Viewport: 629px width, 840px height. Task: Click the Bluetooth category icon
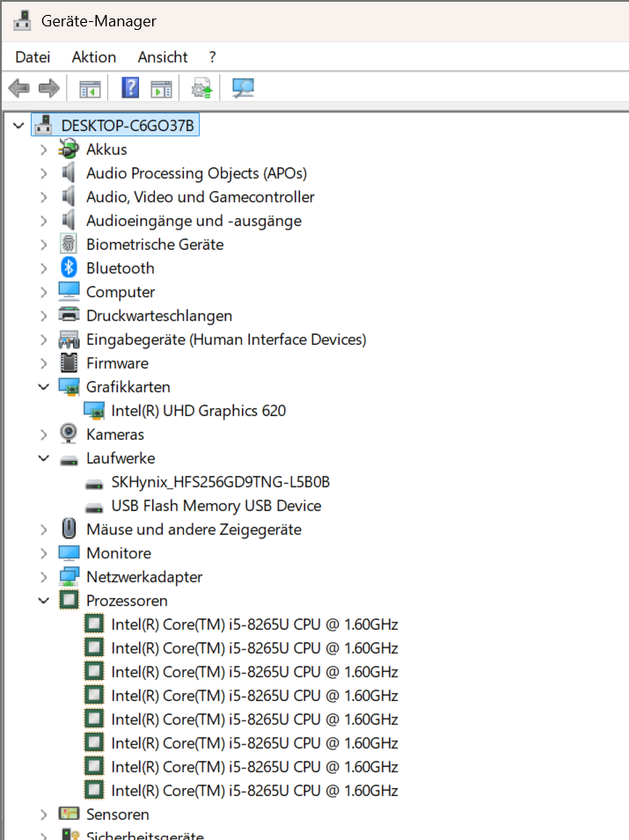coord(69,268)
